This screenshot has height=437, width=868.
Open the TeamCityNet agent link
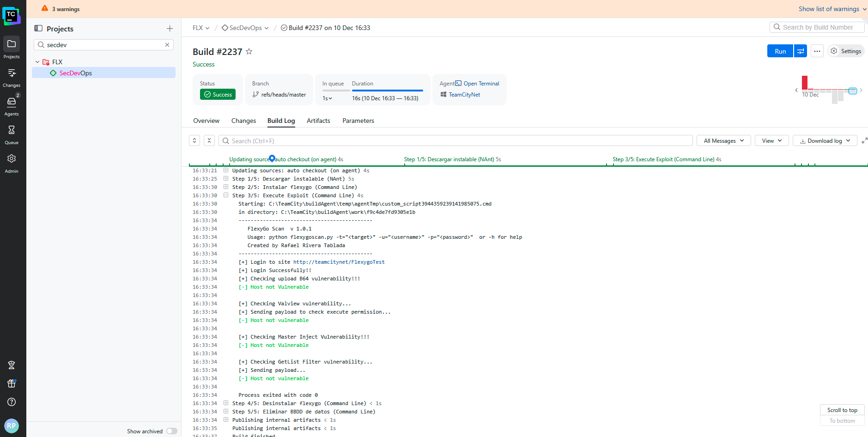coord(464,95)
